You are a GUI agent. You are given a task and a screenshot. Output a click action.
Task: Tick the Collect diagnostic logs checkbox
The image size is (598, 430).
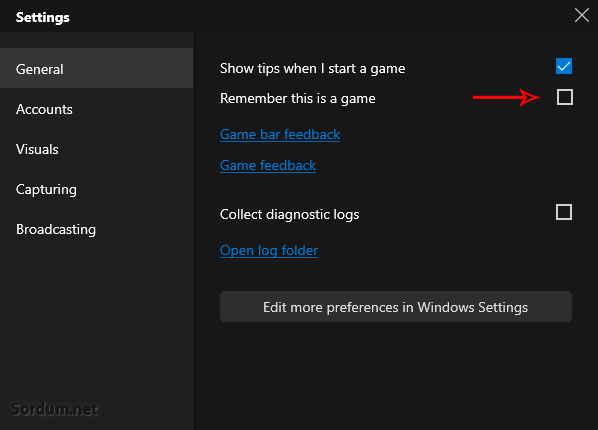click(564, 212)
